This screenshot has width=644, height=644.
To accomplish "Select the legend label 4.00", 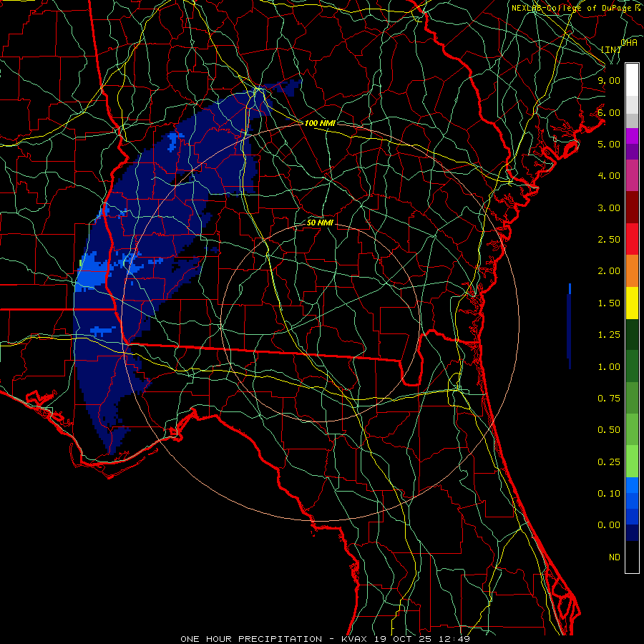I will (609, 176).
